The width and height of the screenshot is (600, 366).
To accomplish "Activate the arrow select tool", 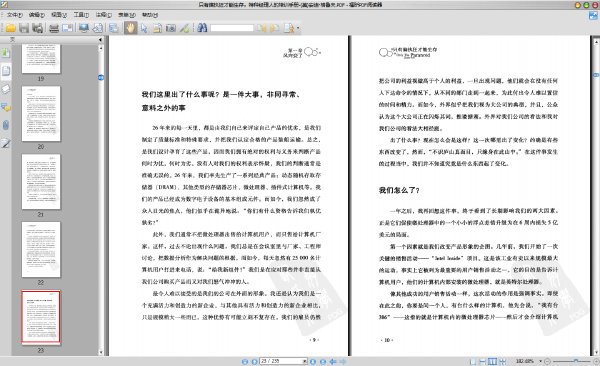I will (x=144, y=28).
